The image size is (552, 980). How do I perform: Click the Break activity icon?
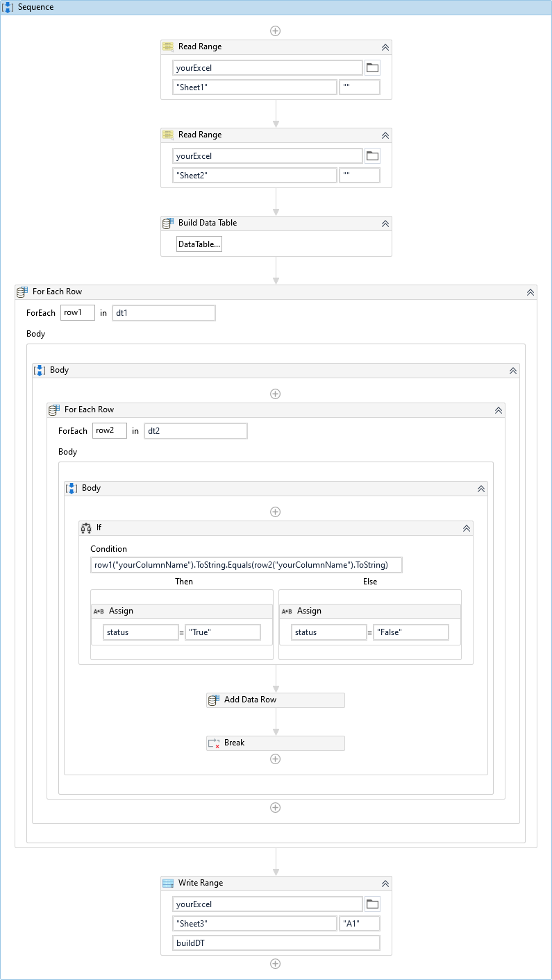click(x=214, y=743)
